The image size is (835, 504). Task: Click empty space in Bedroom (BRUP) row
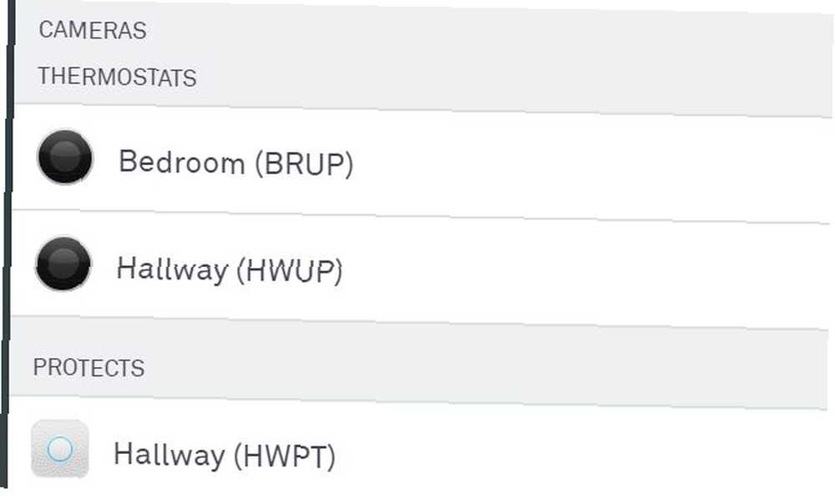[x=586, y=166]
